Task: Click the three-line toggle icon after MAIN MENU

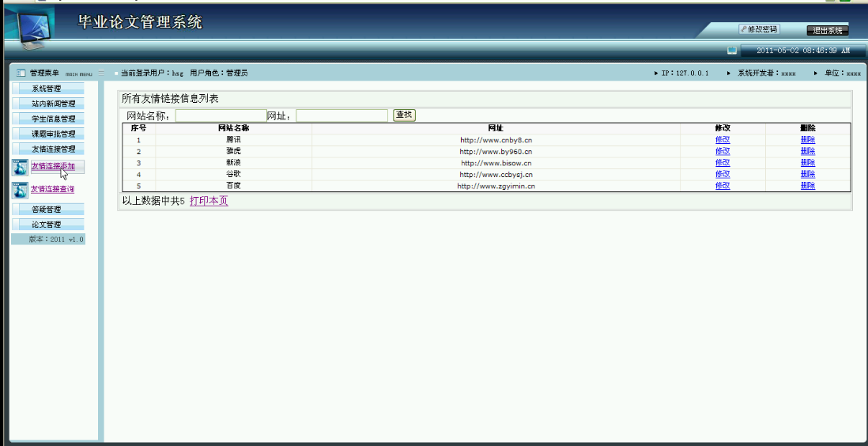Action: [101, 73]
